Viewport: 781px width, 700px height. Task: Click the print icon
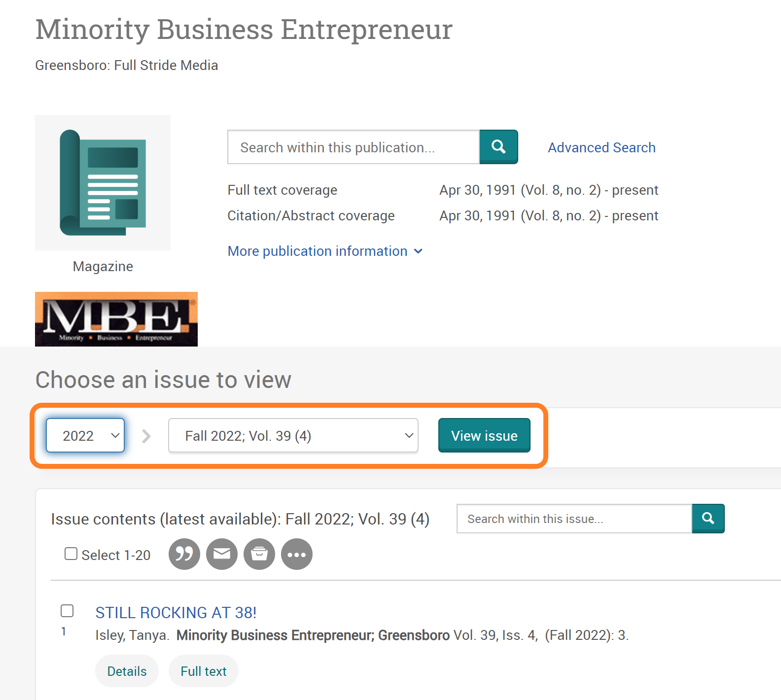click(259, 554)
